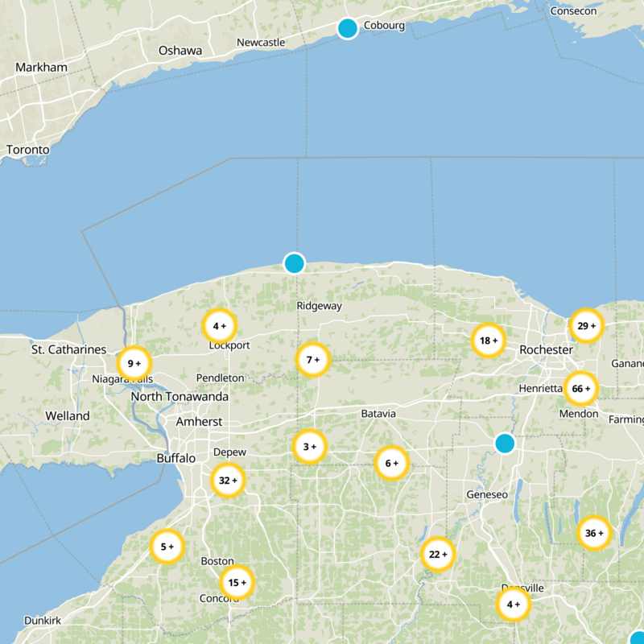Click the Geneseo town label
Image resolution: width=644 pixels, height=644 pixels.
pos(487,494)
